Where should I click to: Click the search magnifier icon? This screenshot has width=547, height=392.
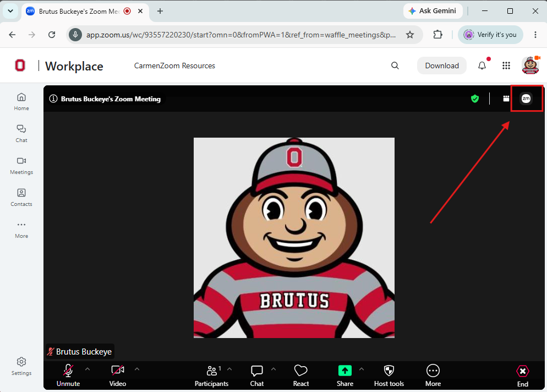tap(395, 66)
